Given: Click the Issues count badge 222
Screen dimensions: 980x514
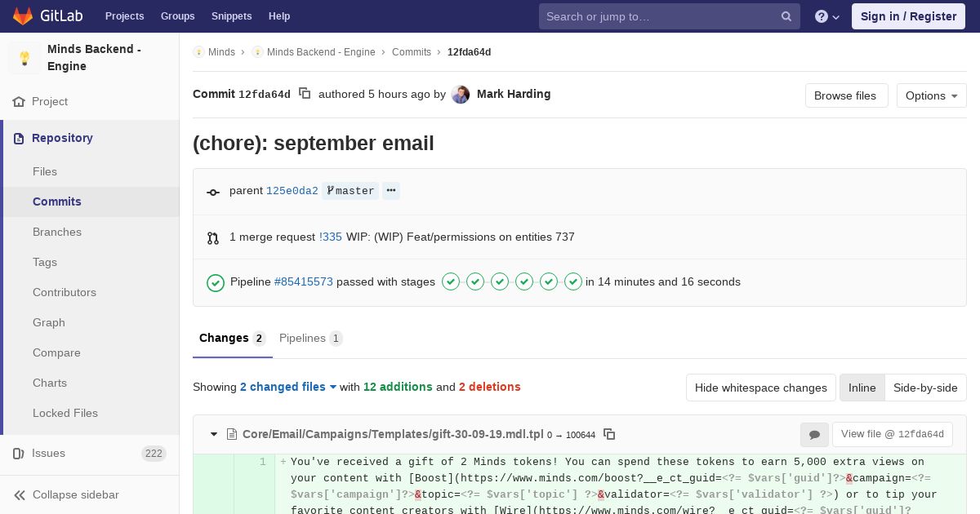Looking at the screenshot, I should click(x=154, y=454).
